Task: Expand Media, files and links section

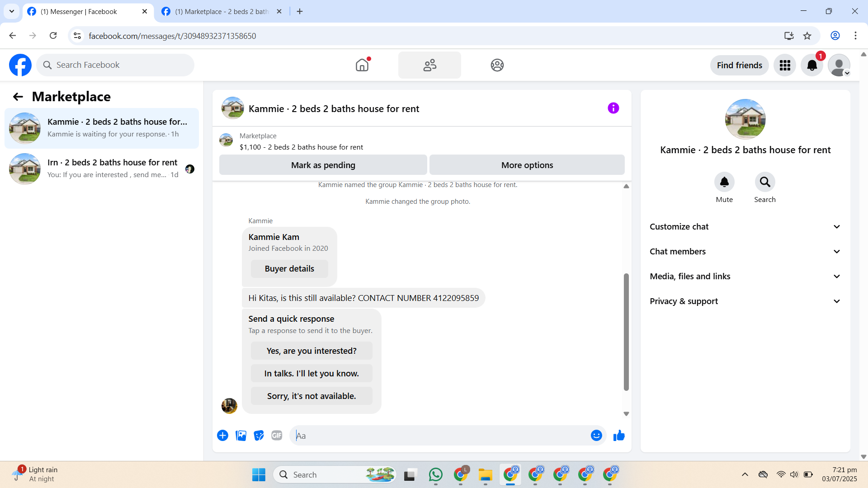Action: tap(745, 277)
